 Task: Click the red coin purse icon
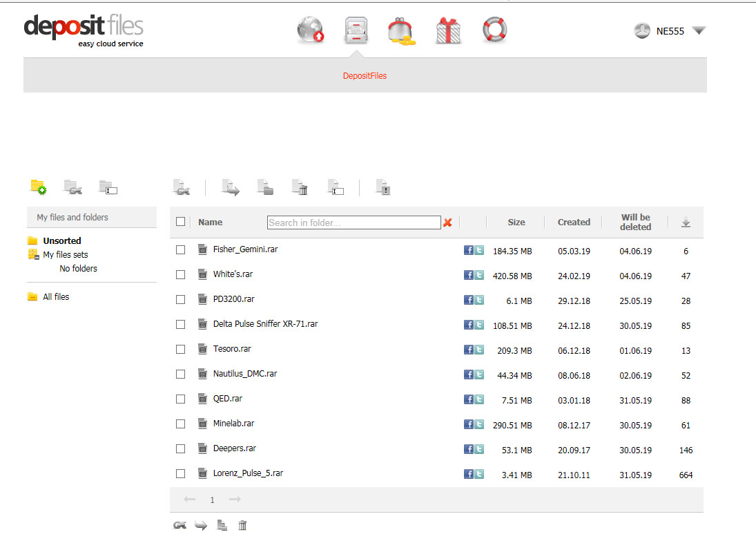401,31
